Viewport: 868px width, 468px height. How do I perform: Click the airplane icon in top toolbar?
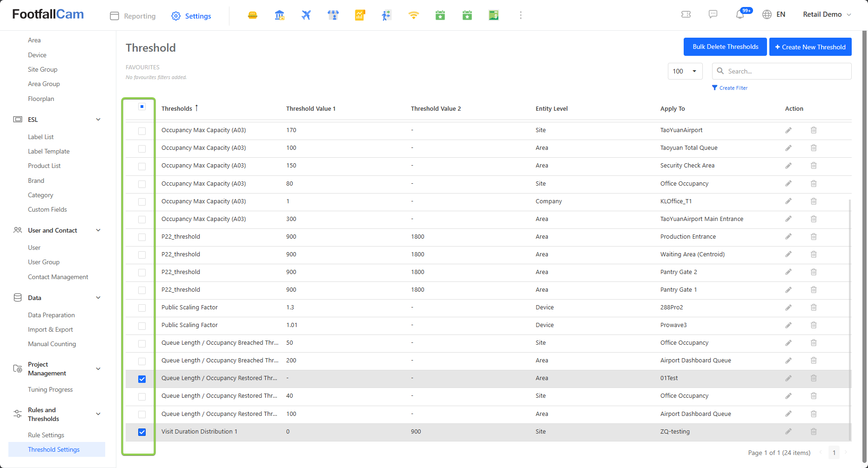click(x=306, y=15)
